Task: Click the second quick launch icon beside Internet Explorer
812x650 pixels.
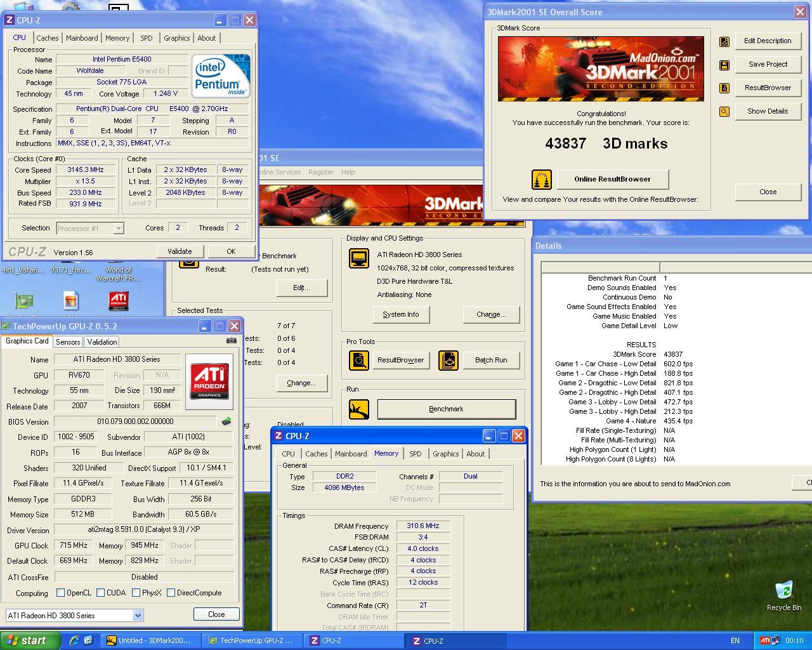Action: click(x=88, y=640)
